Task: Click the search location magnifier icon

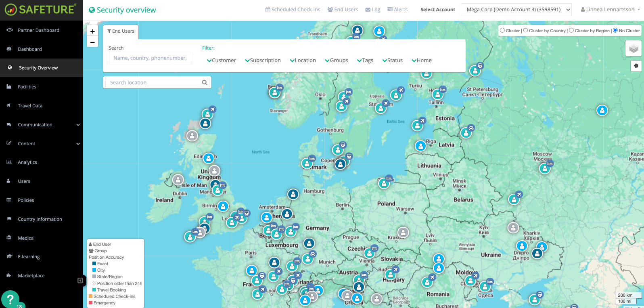Action: (x=205, y=83)
